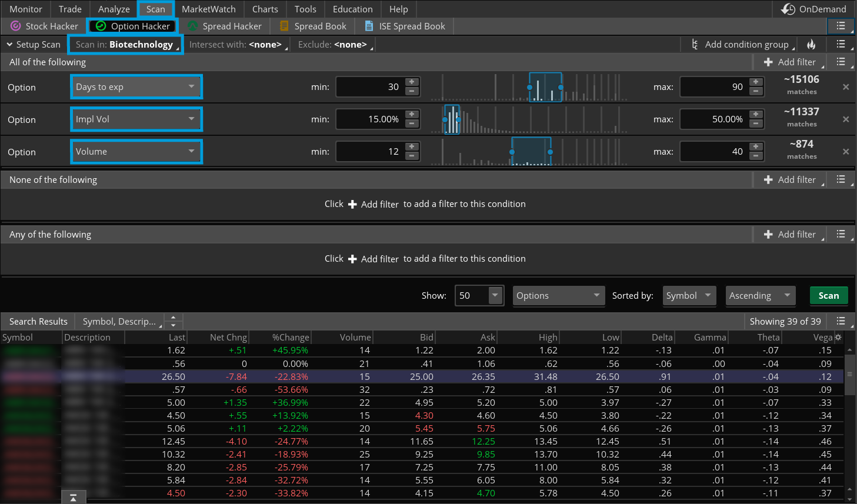Open the MarketWatch menu
Screen dimensions: 857x504
(x=209, y=9)
